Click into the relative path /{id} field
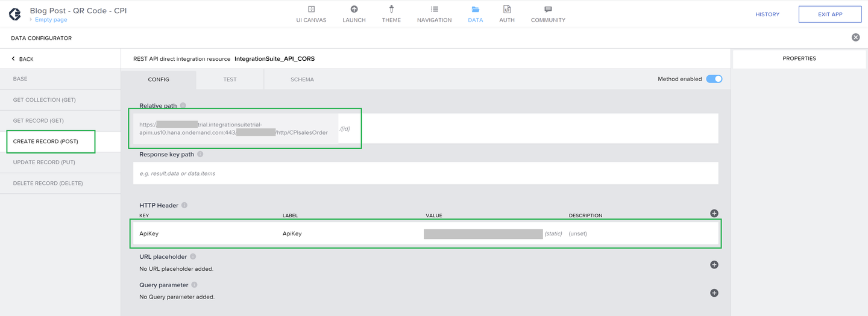Screen dimensions: 868x316 tap(528, 128)
